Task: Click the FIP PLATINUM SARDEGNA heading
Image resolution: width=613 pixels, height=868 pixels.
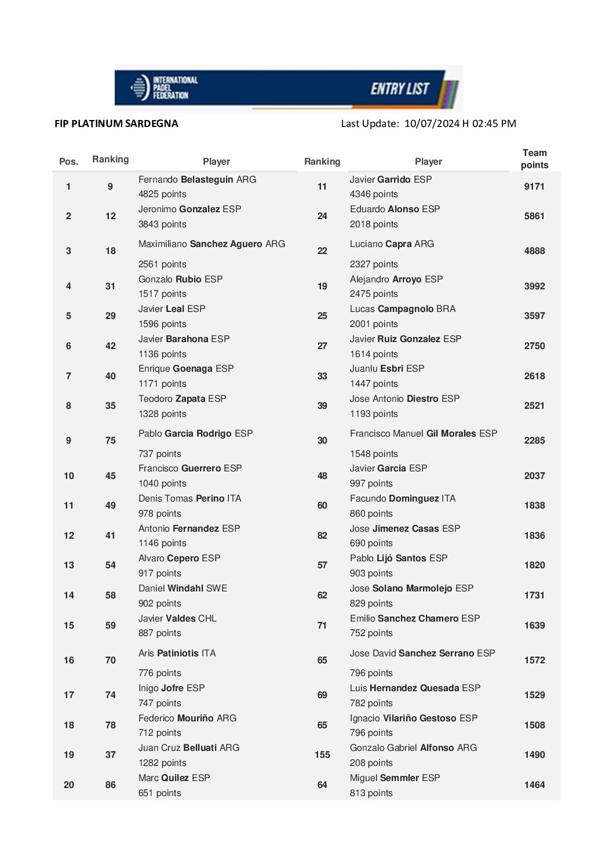Action: point(116,124)
